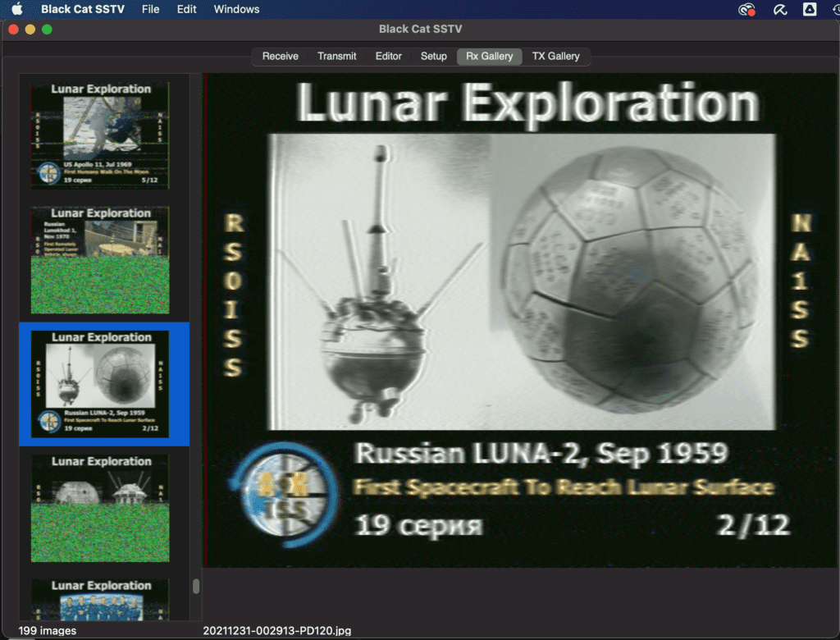Select the Rx Gallery tab

pyautogui.click(x=489, y=57)
